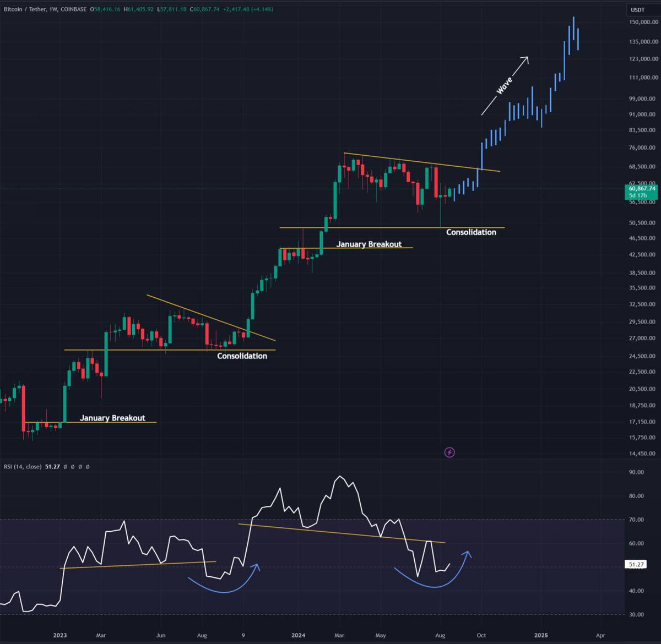Click the 14,450.00 price axis label
661x644 pixels.
(x=643, y=454)
